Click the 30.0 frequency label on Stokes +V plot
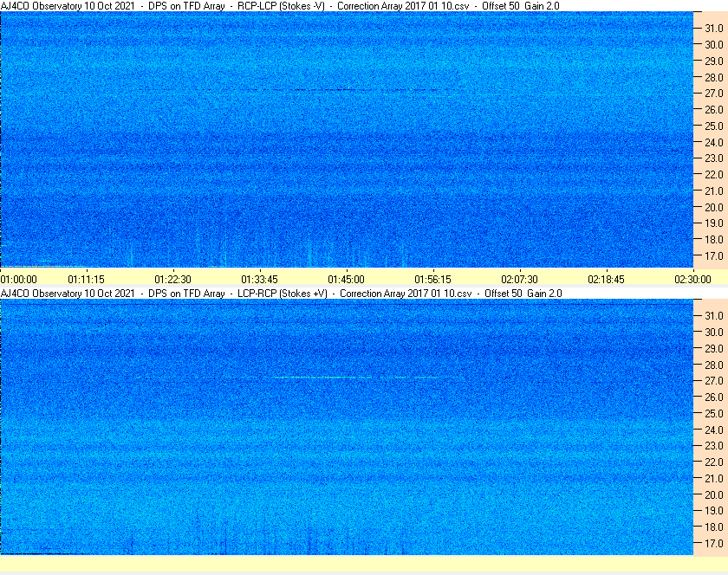728x575 pixels. 714,333
